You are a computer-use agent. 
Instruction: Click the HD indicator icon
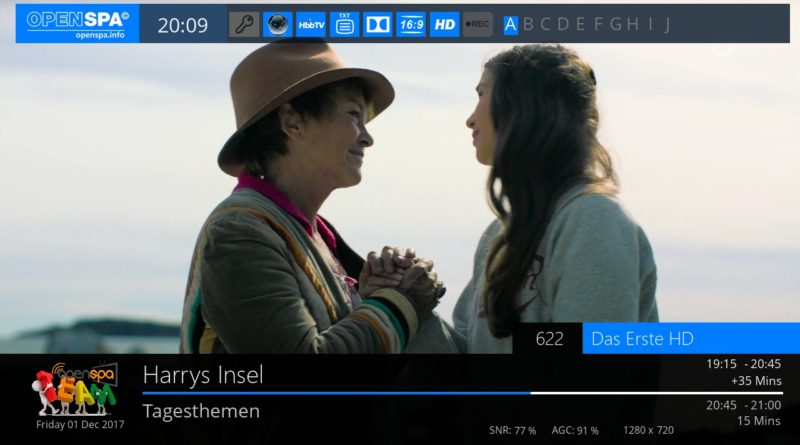coord(444,24)
